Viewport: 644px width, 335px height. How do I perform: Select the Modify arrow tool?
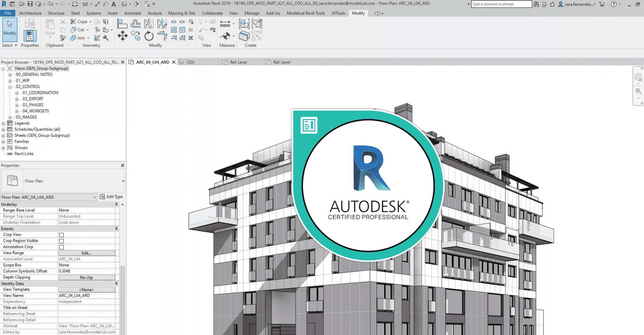[10, 29]
